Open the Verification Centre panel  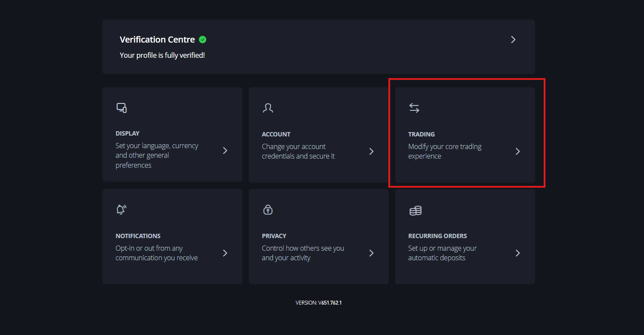click(318, 46)
